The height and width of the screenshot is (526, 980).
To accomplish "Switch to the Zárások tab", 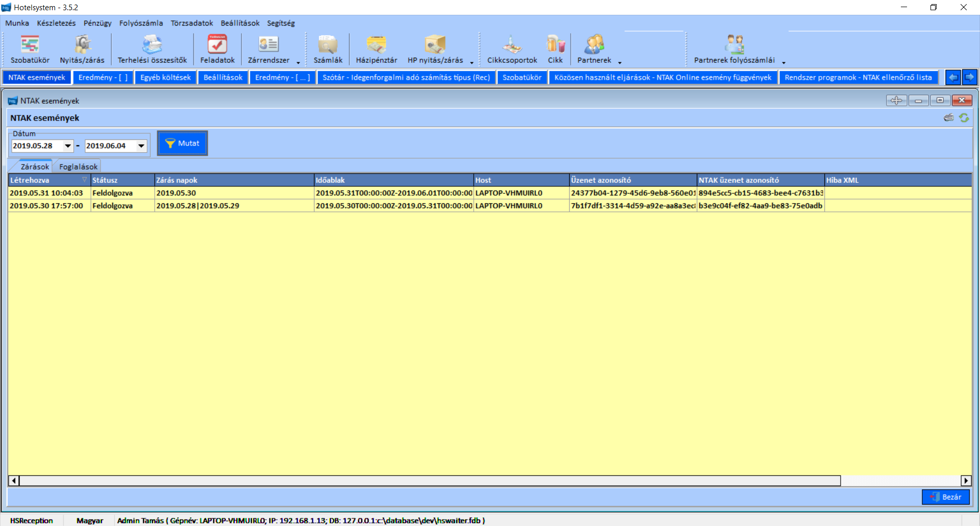I will (35, 166).
